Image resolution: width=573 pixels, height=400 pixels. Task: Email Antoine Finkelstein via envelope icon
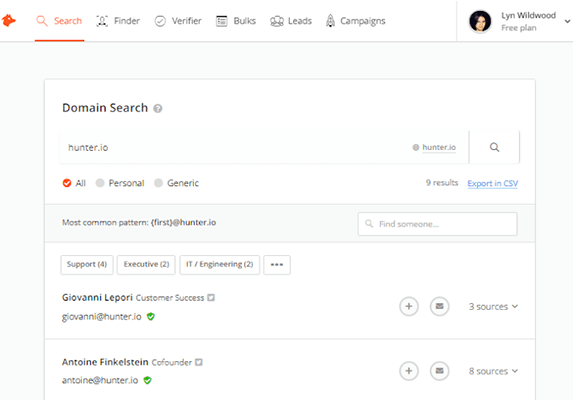[439, 371]
